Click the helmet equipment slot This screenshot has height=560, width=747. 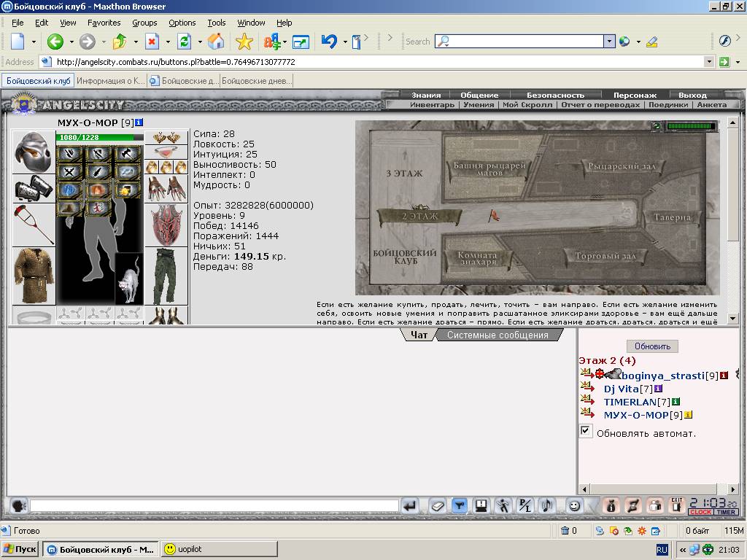click(x=34, y=152)
